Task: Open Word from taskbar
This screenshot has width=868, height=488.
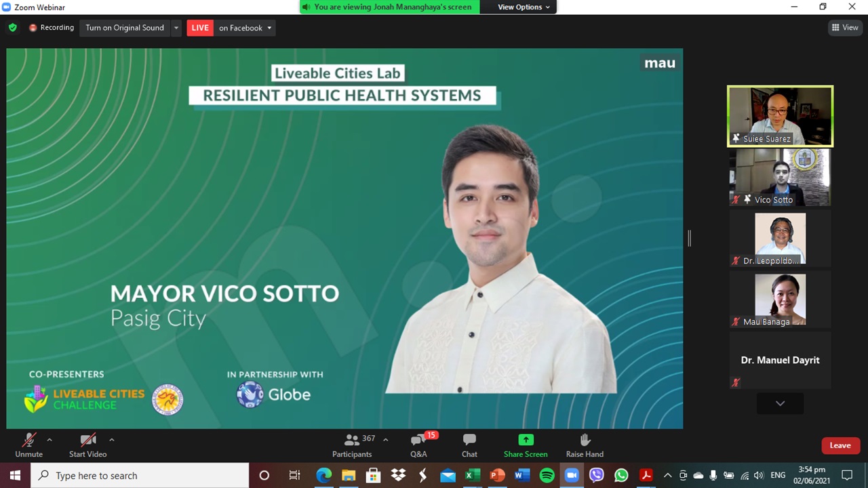Action: [x=522, y=475]
